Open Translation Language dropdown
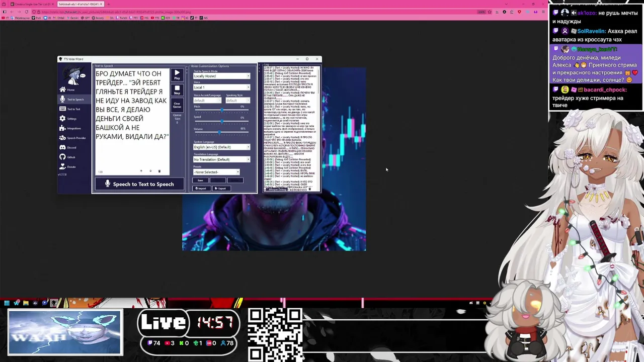Image resolution: width=644 pixels, height=362 pixels. (x=222, y=159)
